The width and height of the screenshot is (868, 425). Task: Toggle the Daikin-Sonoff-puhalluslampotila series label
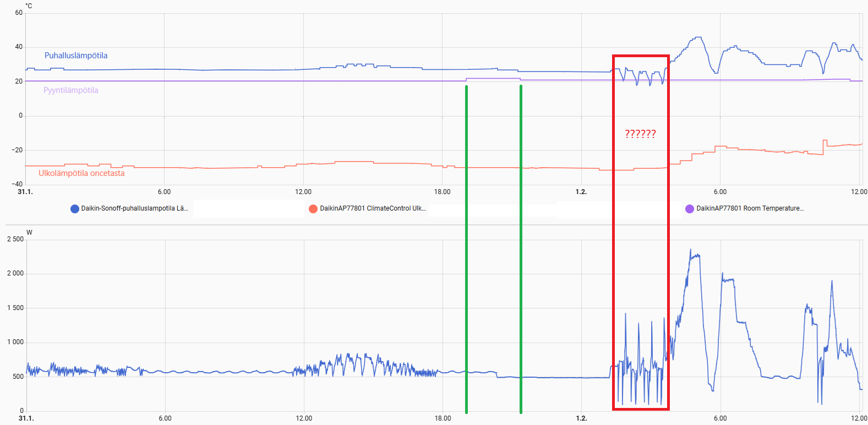point(134,208)
